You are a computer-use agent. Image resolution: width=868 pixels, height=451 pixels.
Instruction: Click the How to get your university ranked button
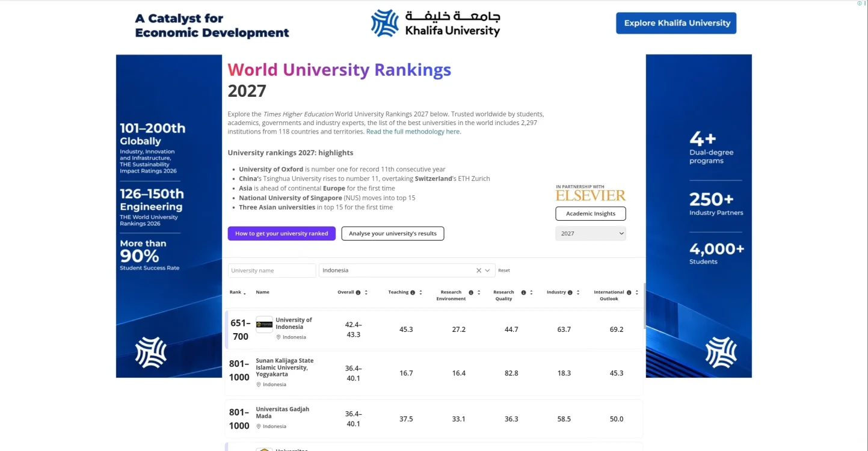tap(282, 233)
